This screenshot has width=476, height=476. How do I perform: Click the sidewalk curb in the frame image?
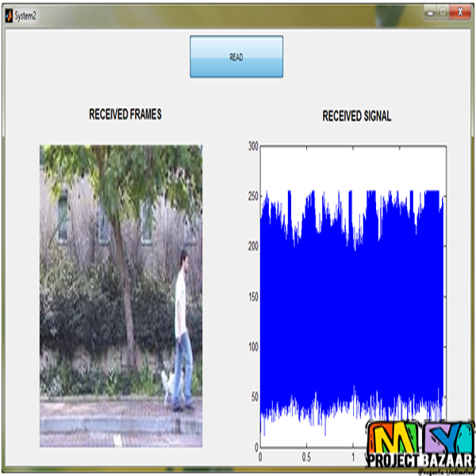point(119,427)
